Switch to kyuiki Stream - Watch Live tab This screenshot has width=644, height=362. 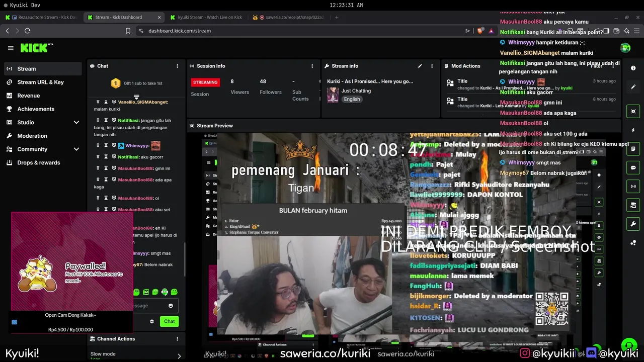[x=206, y=17]
